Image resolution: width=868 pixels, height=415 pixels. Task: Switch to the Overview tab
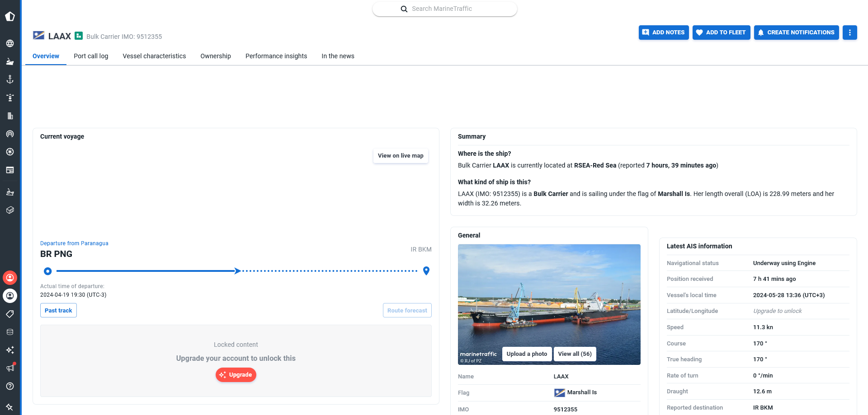point(46,56)
